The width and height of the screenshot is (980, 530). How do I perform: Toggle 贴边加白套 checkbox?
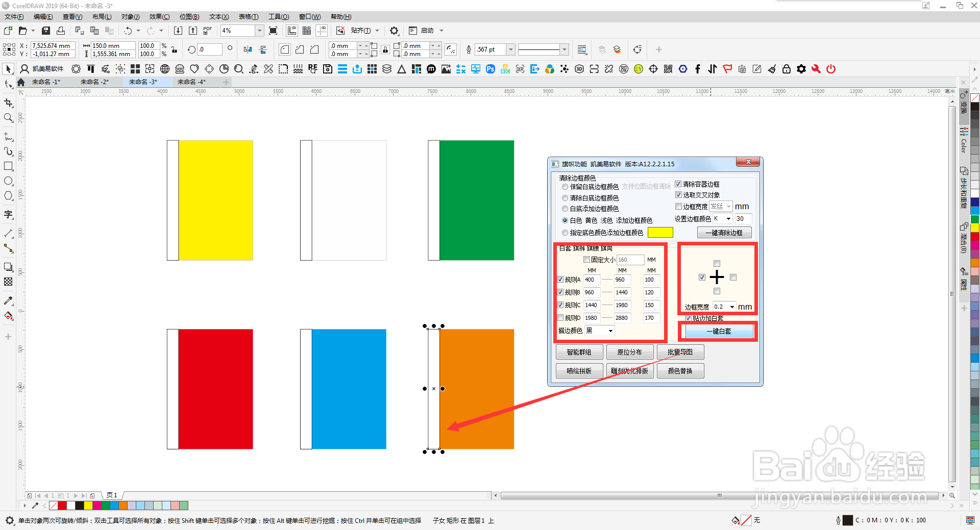688,318
